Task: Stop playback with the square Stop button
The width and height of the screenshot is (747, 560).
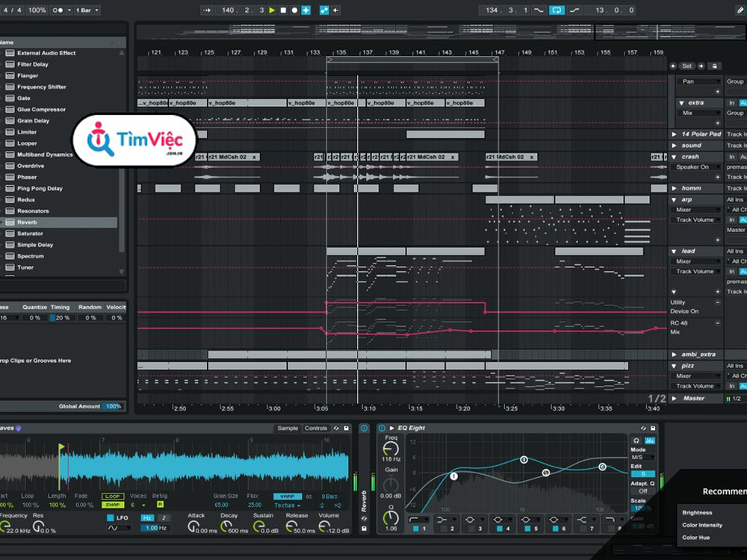Action: pos(283,10)
